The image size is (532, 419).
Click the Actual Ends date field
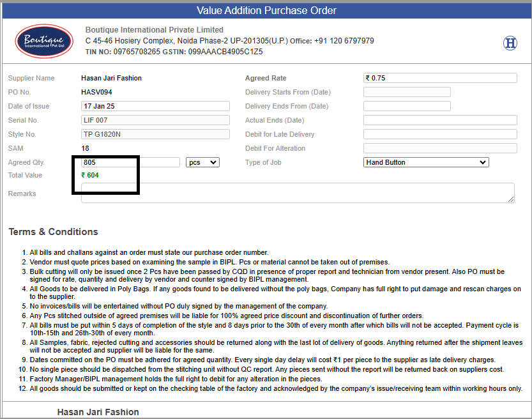coord(440,120)
